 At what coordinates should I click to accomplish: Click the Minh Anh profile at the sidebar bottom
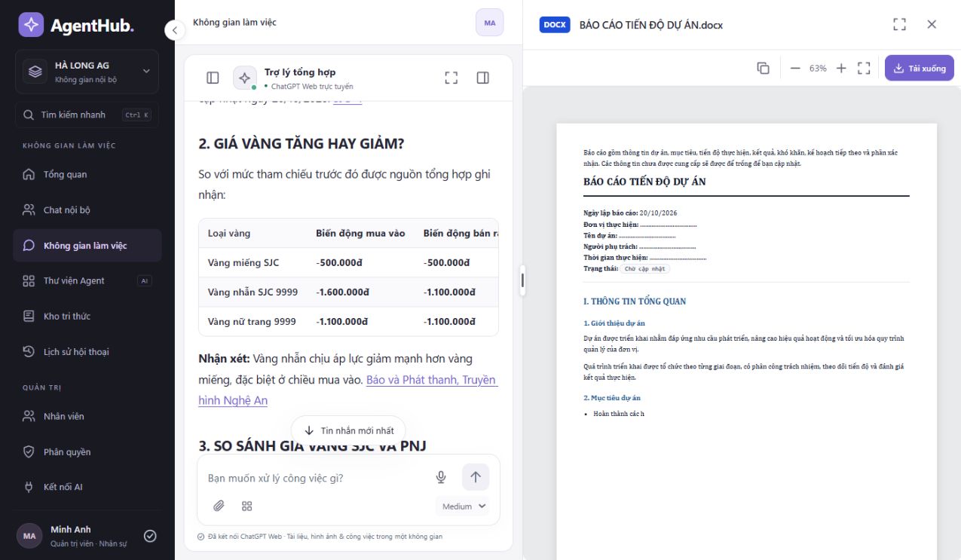(75, 535)
